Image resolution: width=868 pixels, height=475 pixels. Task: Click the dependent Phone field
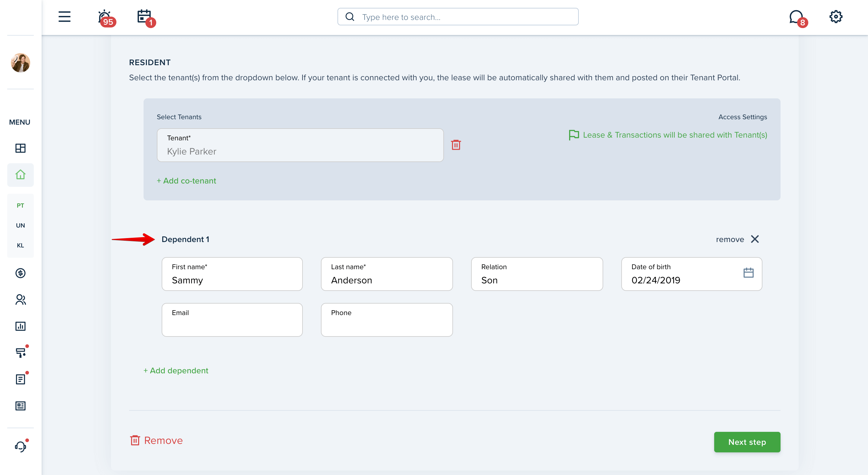tap(386, 320)
